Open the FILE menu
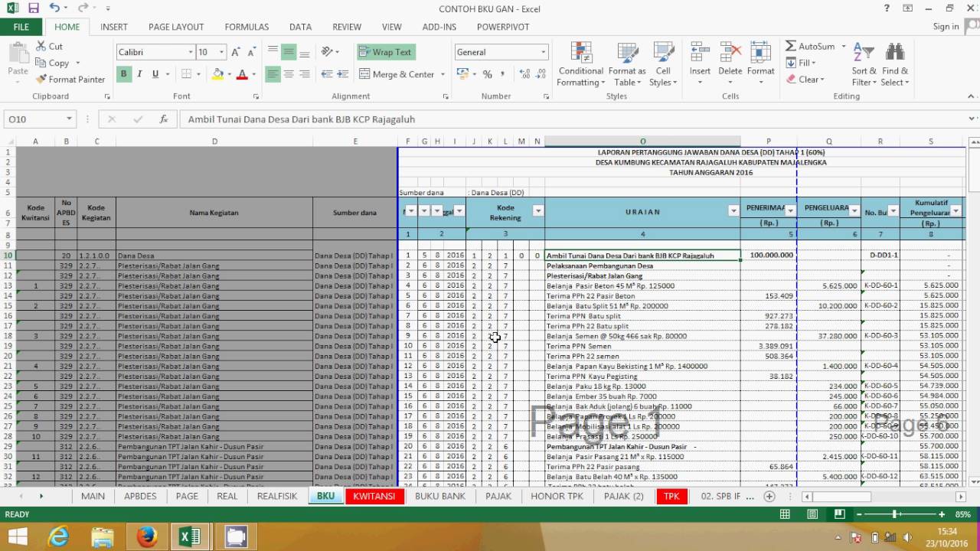 coord(21,27)
